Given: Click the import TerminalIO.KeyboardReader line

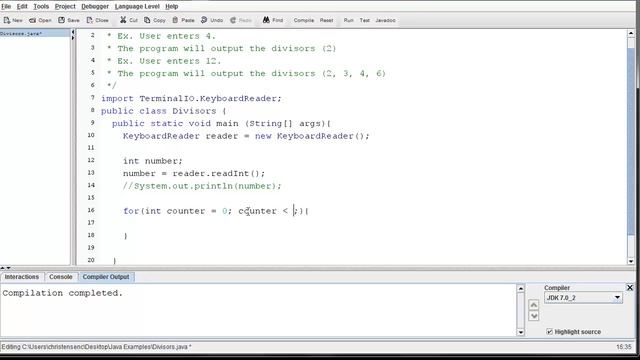Looking at the screenshot, I should click(191, 98).
